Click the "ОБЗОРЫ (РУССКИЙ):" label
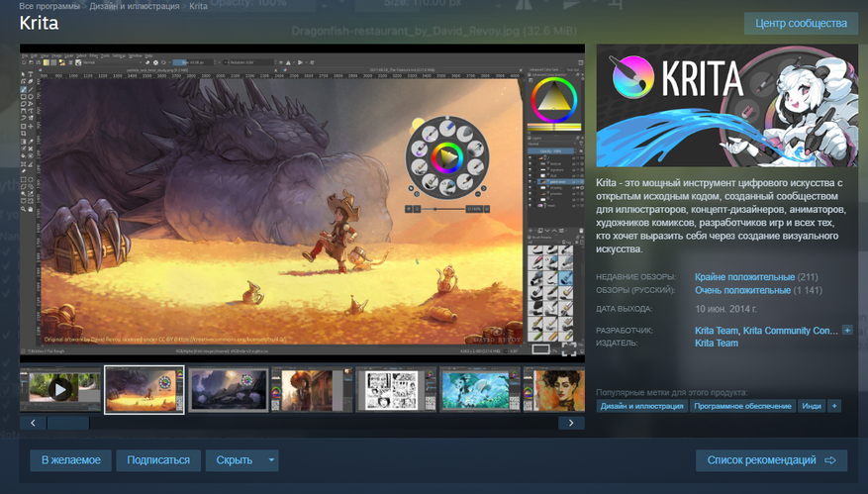Image resolution: width=868 pixels, height=494 pixels. pyautogui.click(x=635, y=290)
